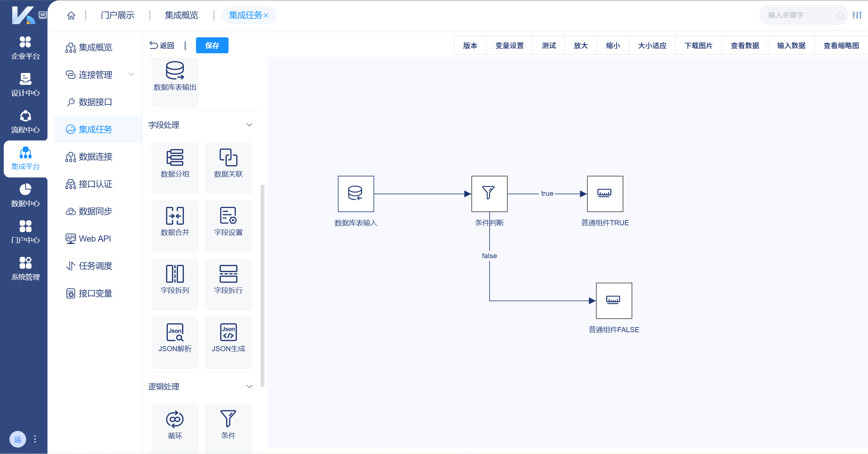Image resolution: width=868 pixels, height=454 pixels.
Task: Open the 数据接口 menu item
Action: point(95,102)
